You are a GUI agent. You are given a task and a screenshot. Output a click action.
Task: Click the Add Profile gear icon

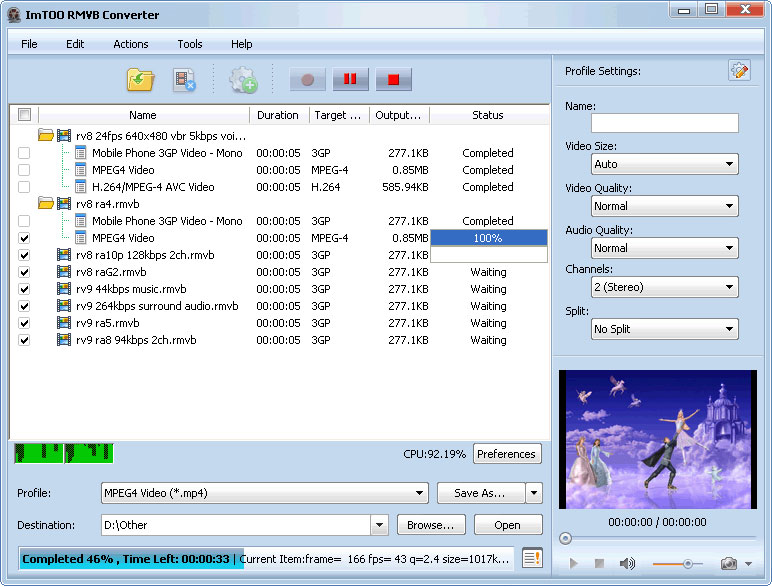point(243,80)
